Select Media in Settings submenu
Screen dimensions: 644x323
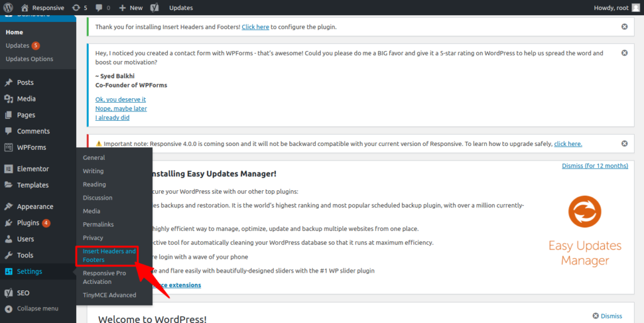[x=91, y=211]
